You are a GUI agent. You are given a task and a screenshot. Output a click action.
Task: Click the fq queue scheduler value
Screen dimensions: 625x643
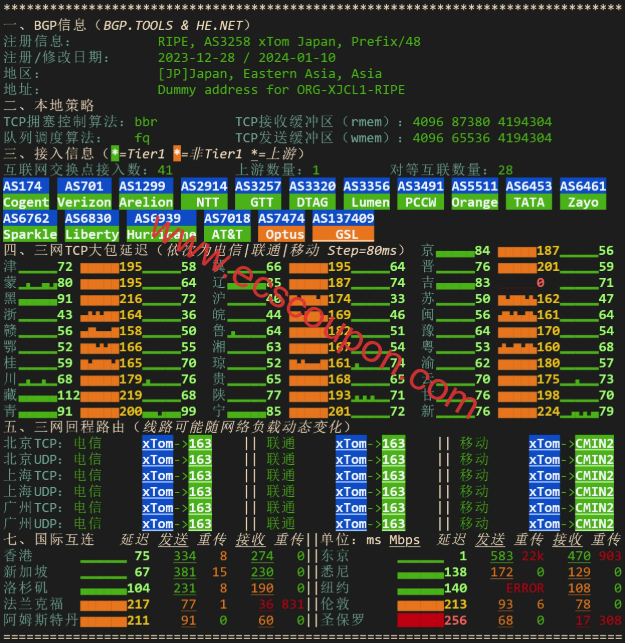click(142, 138)
